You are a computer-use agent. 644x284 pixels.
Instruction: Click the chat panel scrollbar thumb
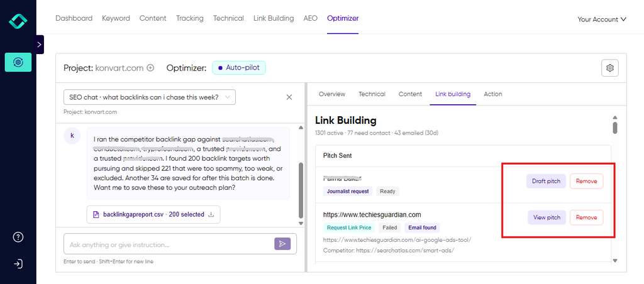click(301, 190)
